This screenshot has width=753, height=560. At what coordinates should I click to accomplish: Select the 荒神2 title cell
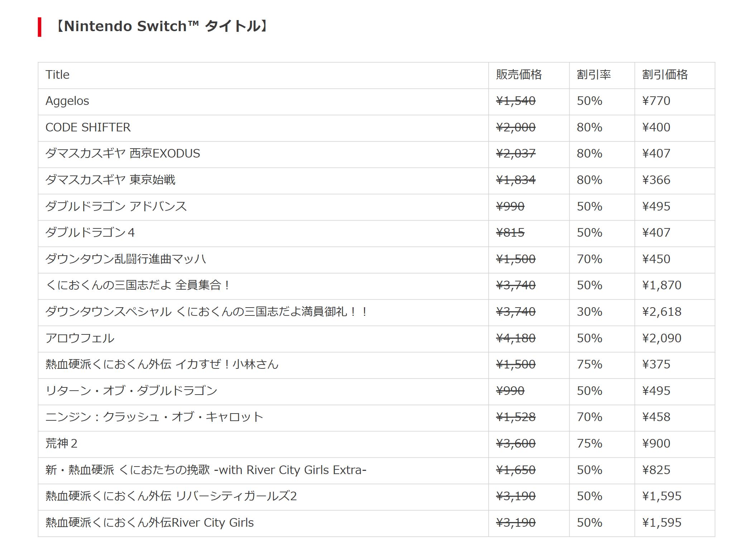pos(61,444)
